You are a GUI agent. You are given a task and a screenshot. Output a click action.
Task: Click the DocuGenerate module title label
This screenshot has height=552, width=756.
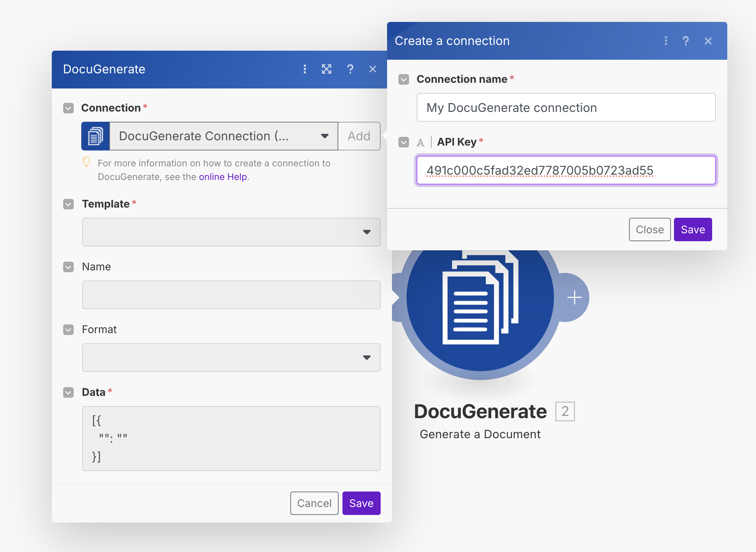(480, 411)
